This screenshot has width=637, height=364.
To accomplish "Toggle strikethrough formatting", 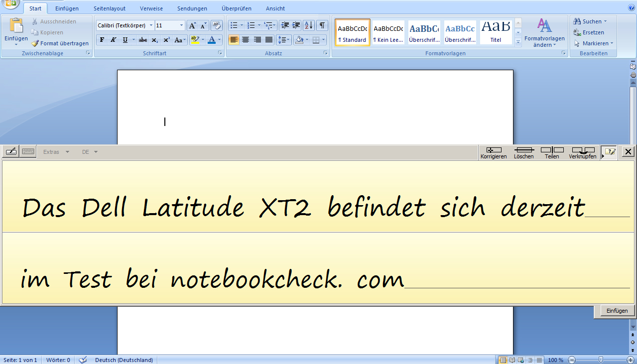I will [143, 40].
